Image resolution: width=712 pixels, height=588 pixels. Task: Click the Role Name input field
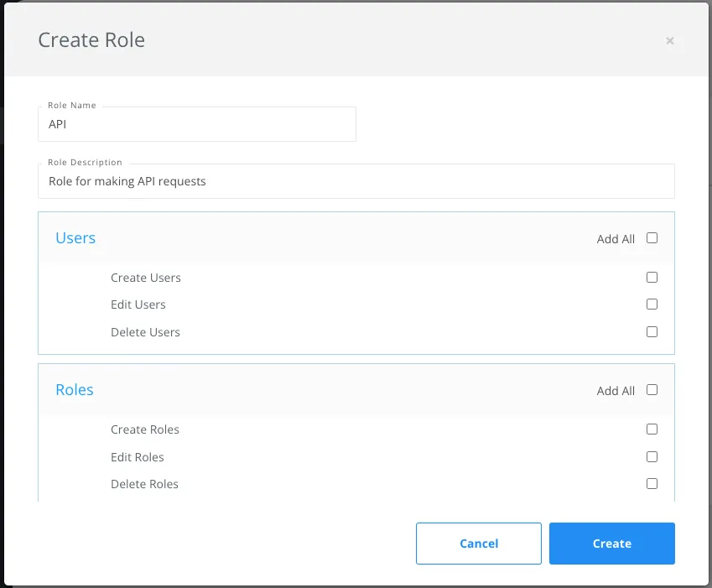click(x=196, y=123)
